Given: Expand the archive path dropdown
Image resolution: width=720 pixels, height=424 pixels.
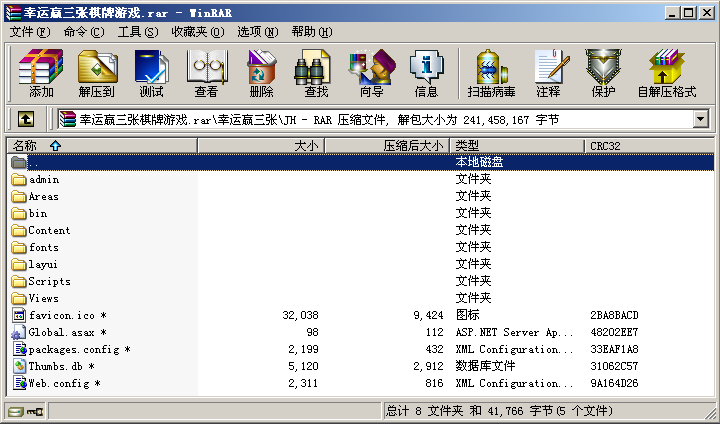Looking at the screenshot, I should tap(700, 119).
